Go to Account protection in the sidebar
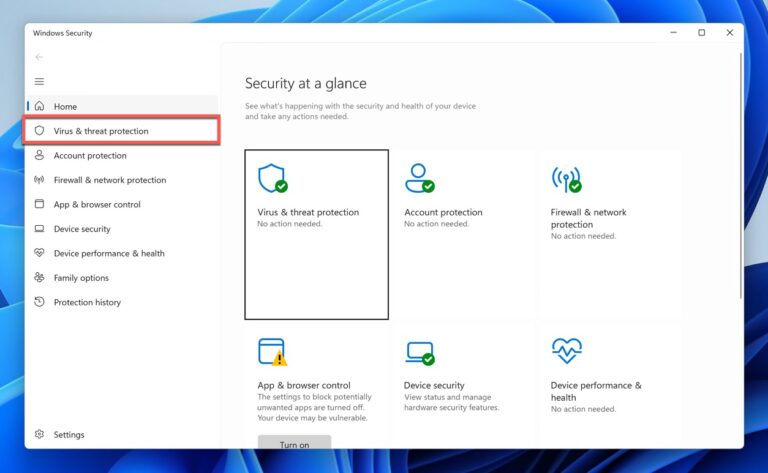 [x=122, y=155]
